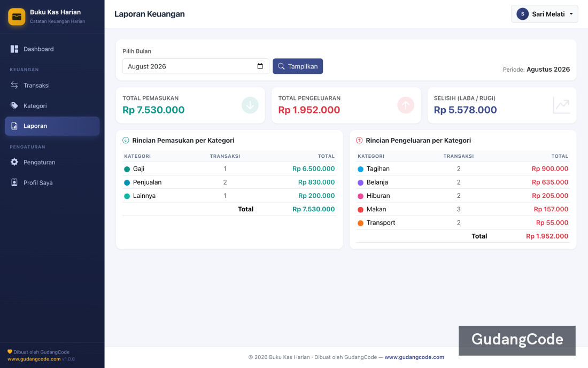Click the Transaksi arrows icon
The height and width of the screenshot is (368, 588).
click(14, 85)
